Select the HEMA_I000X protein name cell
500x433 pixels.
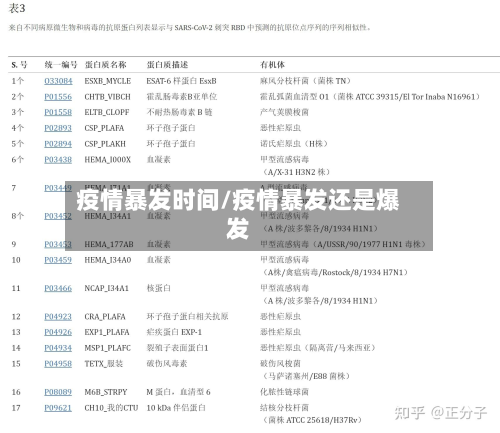(x=108, y=160)
